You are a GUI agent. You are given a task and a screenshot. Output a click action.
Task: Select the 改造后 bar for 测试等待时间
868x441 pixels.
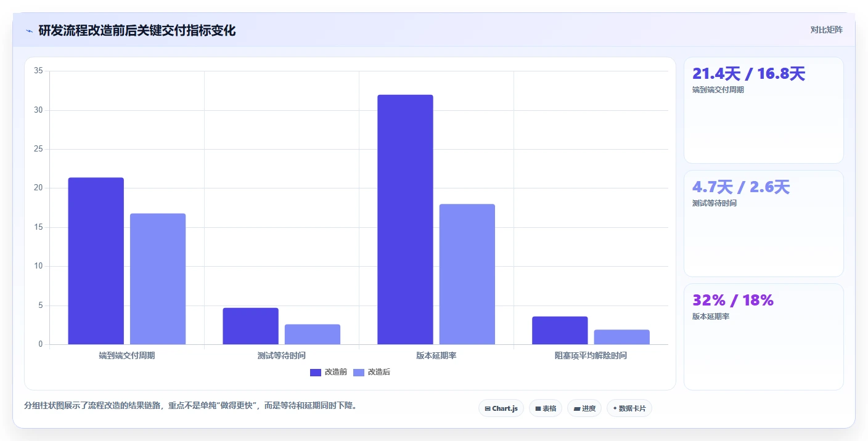tap(313, 334)
